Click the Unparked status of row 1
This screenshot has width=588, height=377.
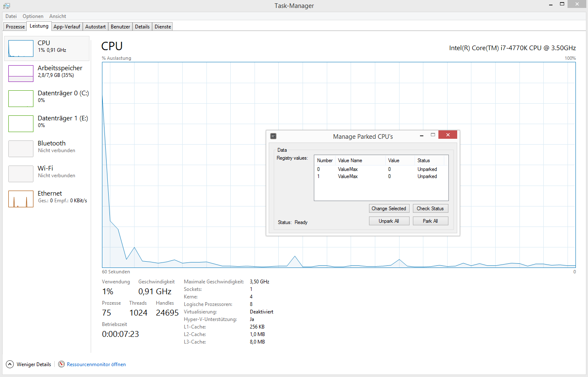(427, 176)
